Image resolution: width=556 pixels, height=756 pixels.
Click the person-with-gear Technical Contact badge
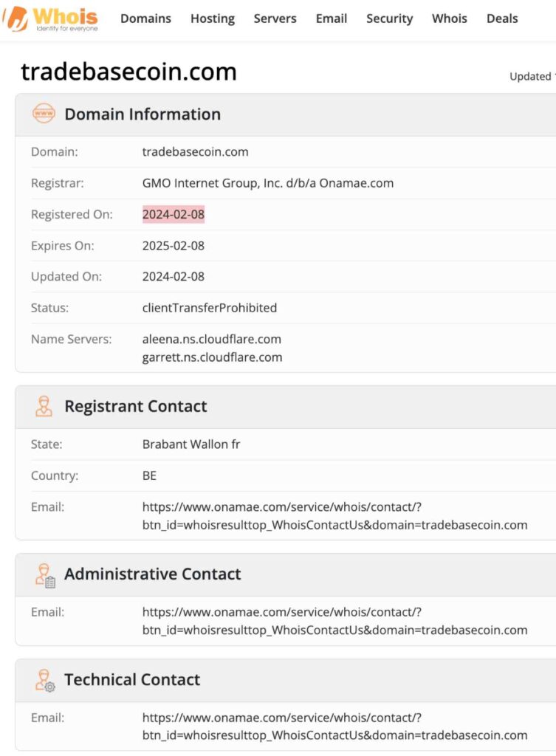pyautogui.click(x=44, y=679)
